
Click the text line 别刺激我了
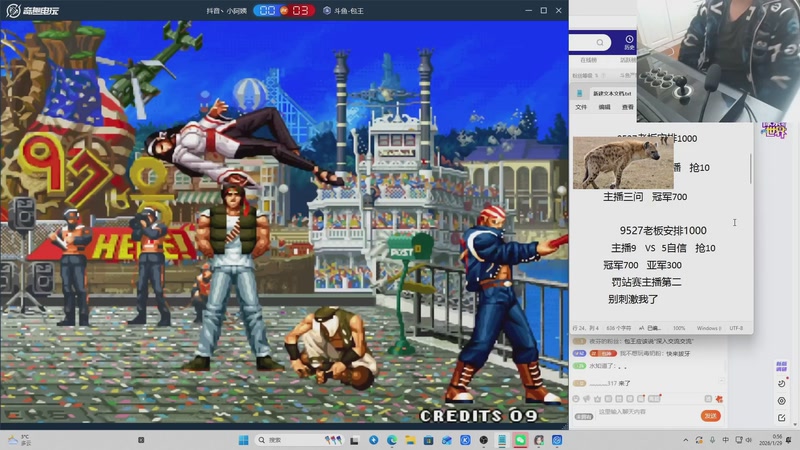click(x=633, y=299)
